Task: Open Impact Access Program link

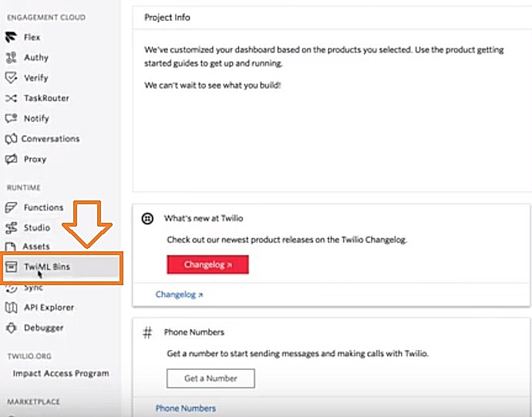Action: pyautogui.click(x=61, y=373)
